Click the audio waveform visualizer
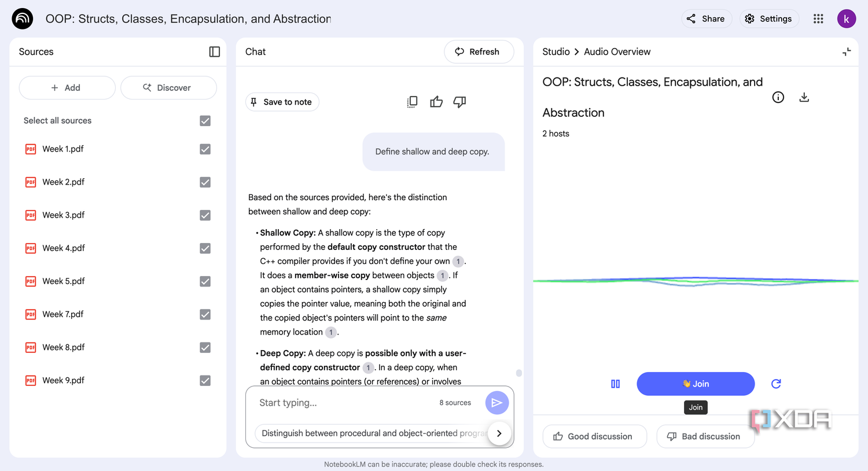This screenshot has width=868, height=471. coord(696,281)
